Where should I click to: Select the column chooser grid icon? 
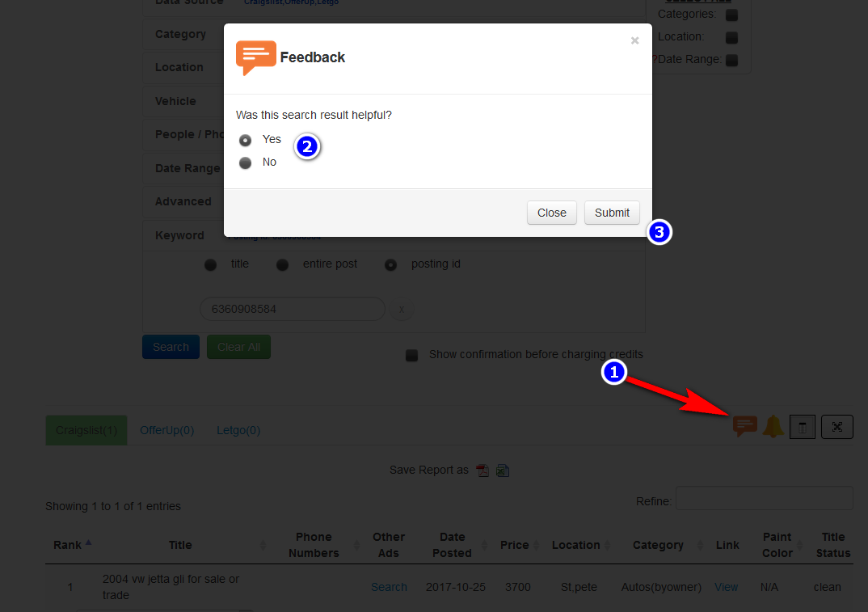pos(802,426)
